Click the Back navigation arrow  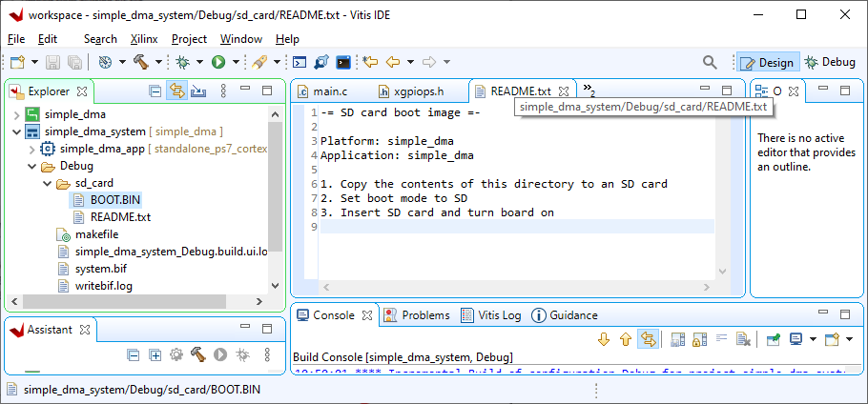pos(392,63)
